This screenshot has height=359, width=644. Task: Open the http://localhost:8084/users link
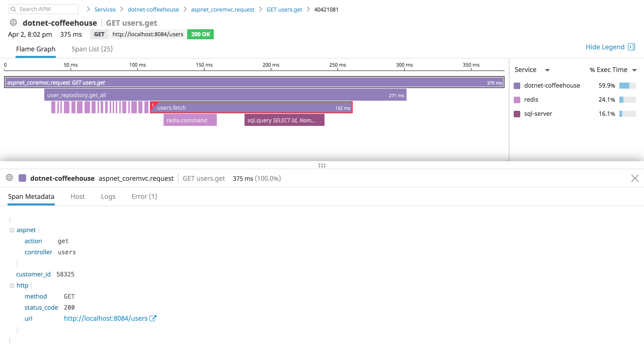(105, 318)
